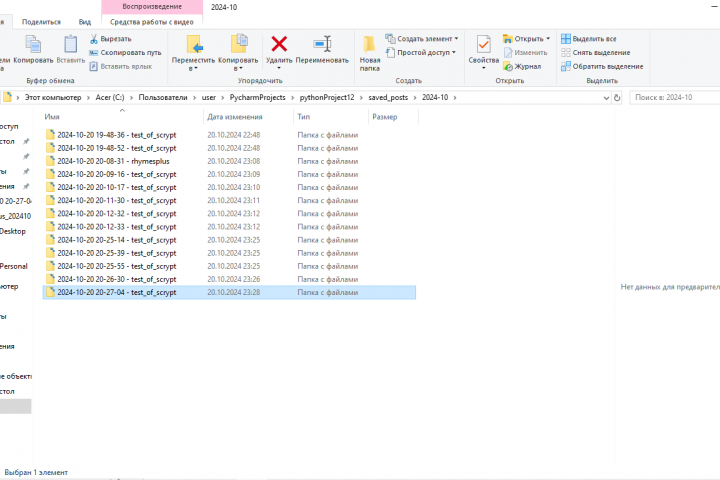The height and width of the screenshot is (480, 720).
Task: Sort by the Имя column header
Action: click(52, 117)
